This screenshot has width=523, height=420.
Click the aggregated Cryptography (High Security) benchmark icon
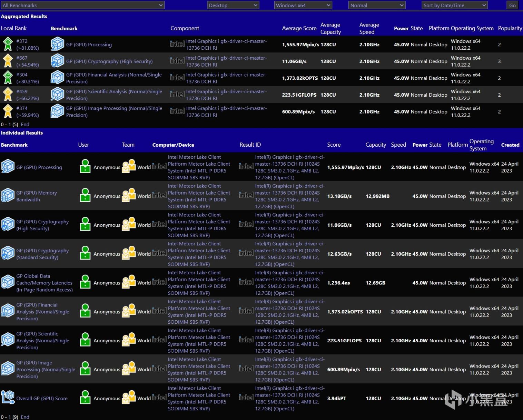(57, 61)
